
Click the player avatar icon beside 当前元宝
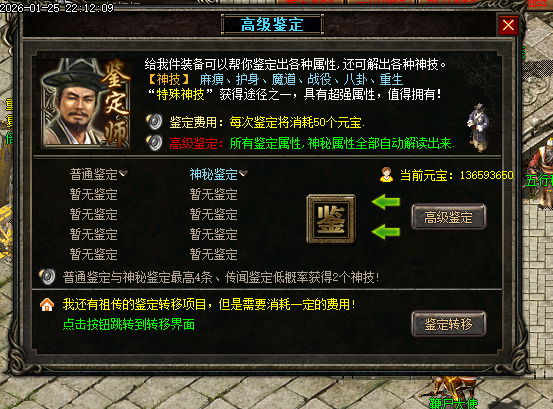[387, 175]
